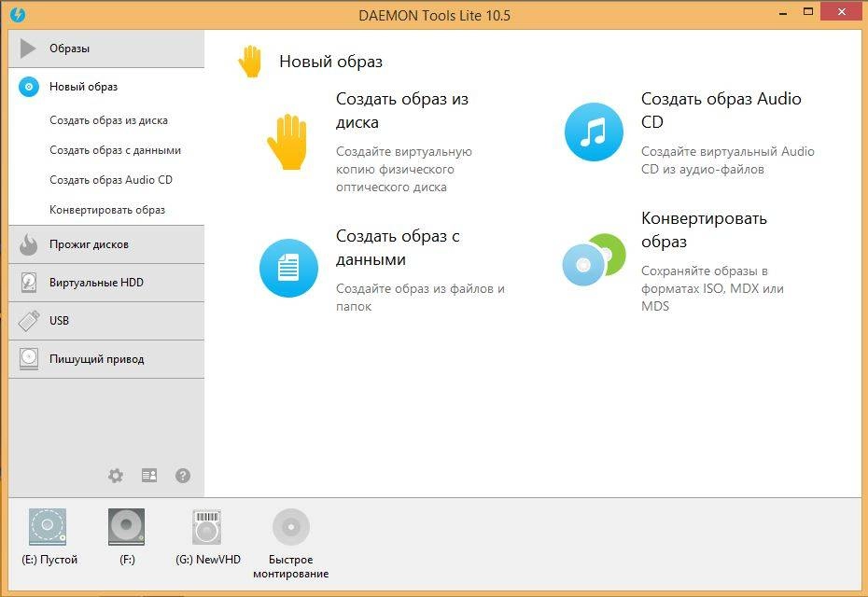The width and height of the screenshot is (868, 597).
Task: Open the USB section
Action: [106, 321]
